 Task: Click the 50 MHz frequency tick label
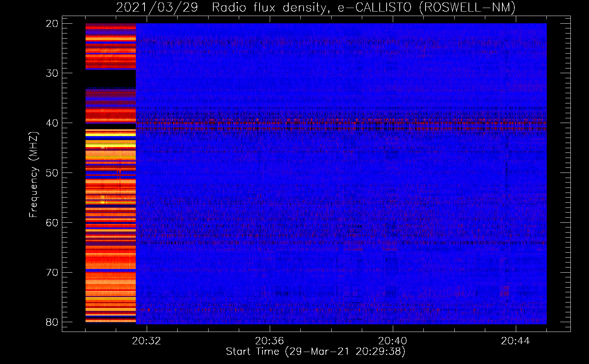(52, 173)
